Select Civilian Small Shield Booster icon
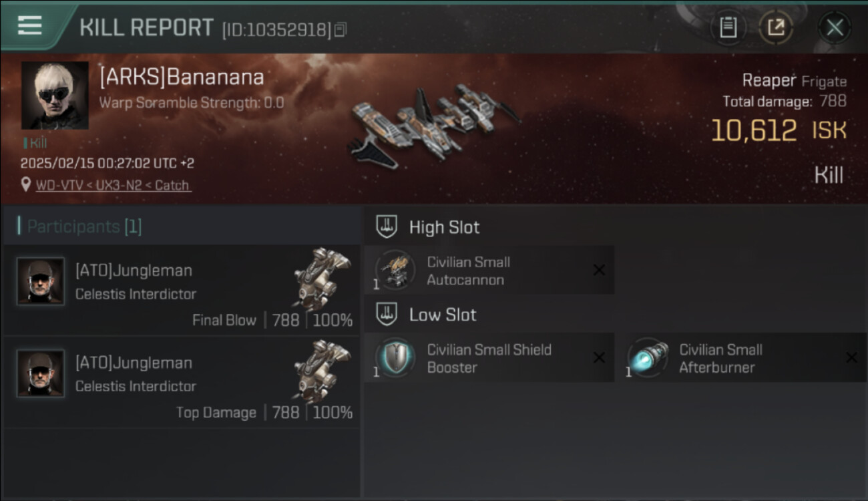868x501 pixels. pyautogui.click(x=394, y=358)
